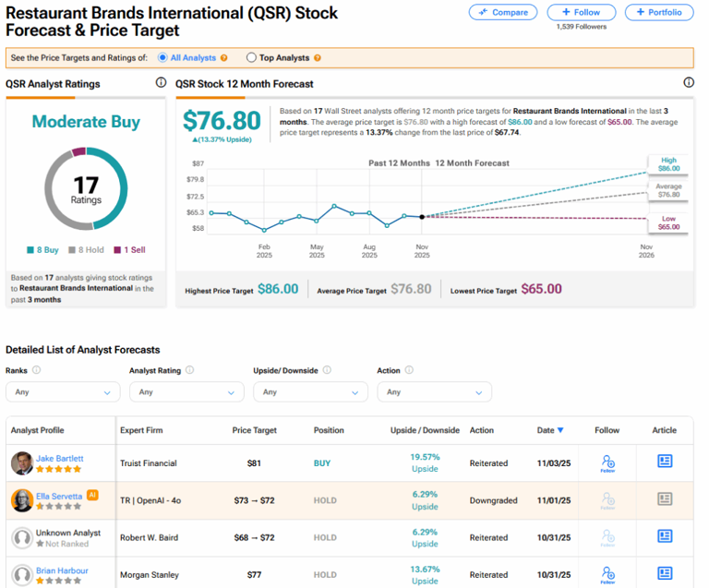Expand the Analyst Rating dropdown
The width and height of the screenshot is (709, 588).
(x=186, y=391)
